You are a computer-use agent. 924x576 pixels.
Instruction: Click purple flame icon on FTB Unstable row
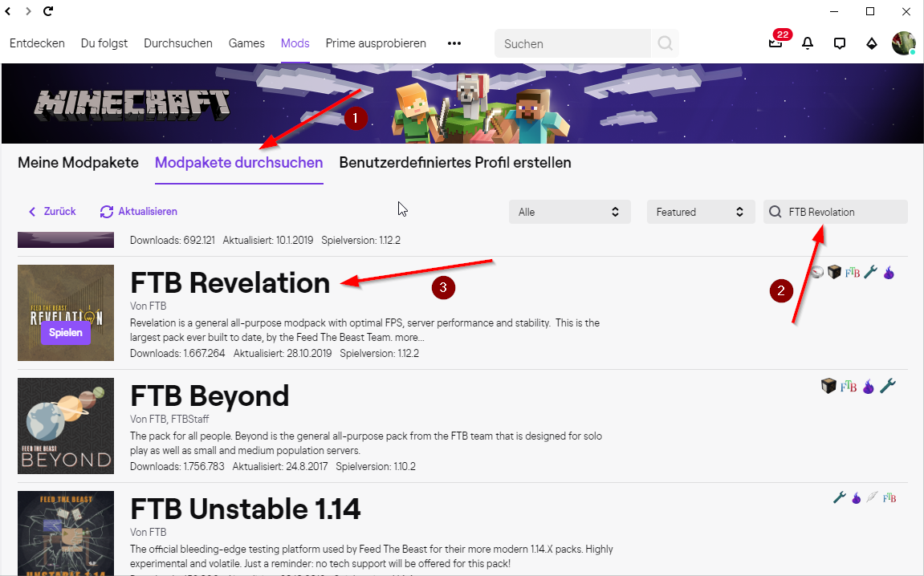(857, 498)
